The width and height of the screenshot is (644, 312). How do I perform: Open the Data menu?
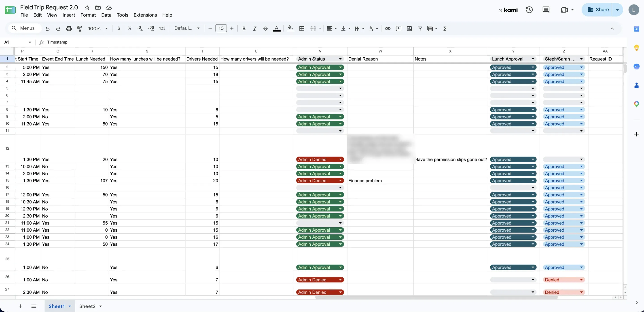[106, 15]
